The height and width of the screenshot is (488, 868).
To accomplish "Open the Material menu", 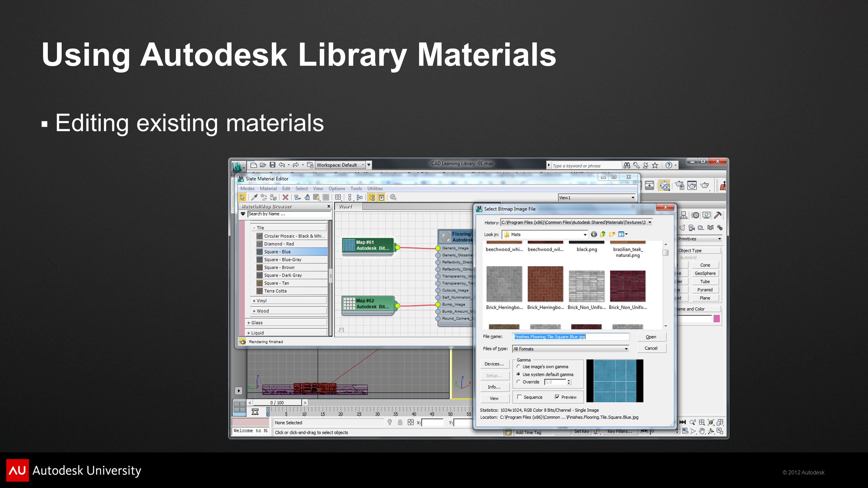I will (268, 188).
